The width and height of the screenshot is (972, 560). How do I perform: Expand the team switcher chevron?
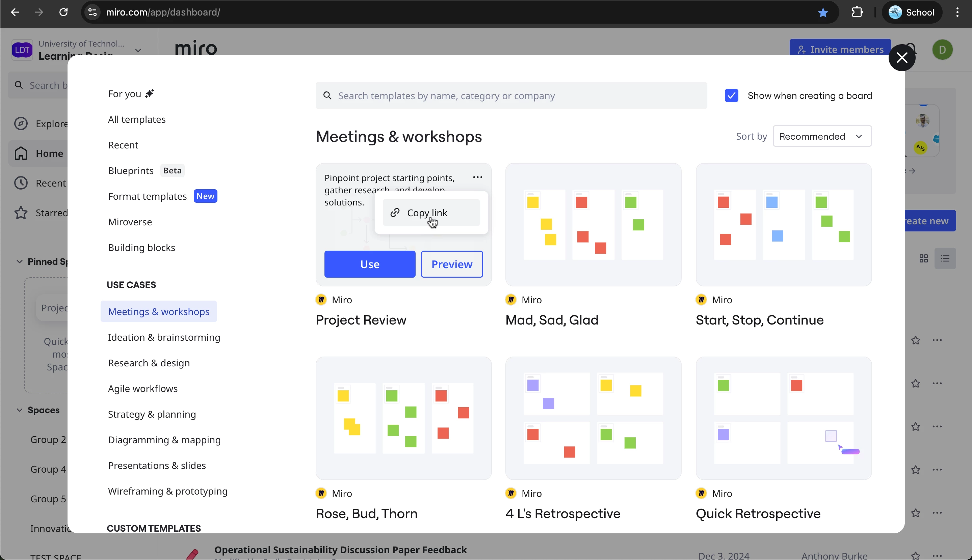138,50
